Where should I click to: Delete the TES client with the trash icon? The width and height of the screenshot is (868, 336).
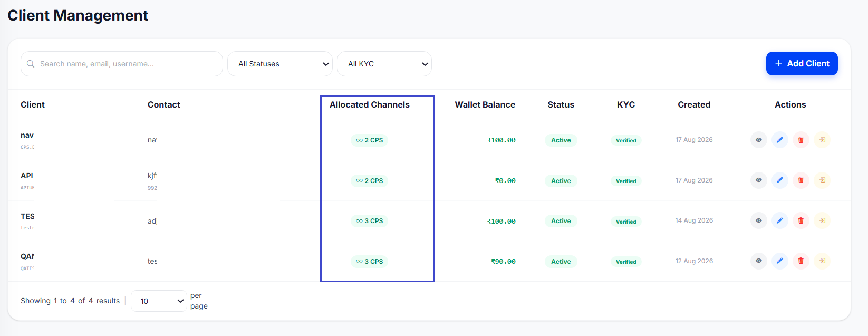(801, 220)
